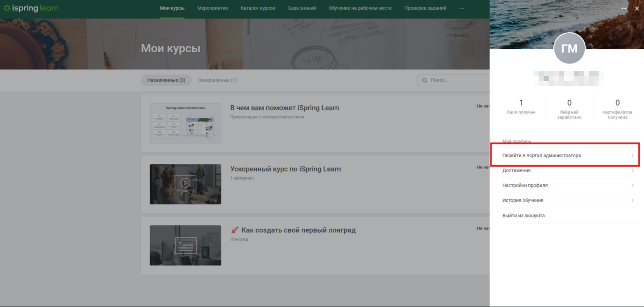
Task: Expand the История обучения chevron arrow
Action: click(x=632, y=201)
